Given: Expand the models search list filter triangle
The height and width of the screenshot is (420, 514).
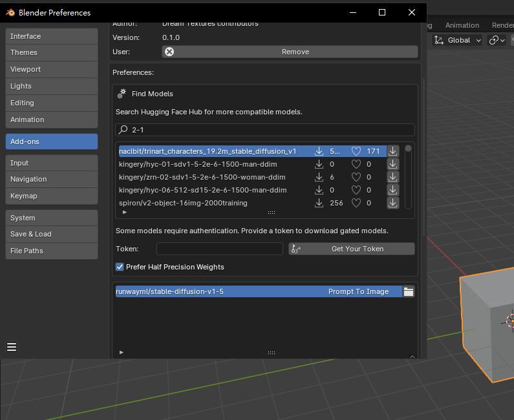Looking at the screenshot, I should [124, 213].
